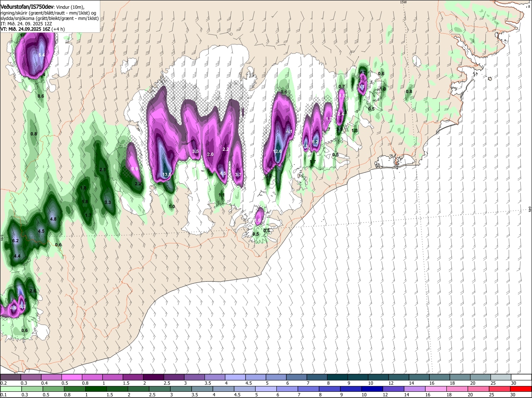The width and height of the screenshot is (532, 398).
Task: Click the 3.5 label under the upper legend
Action: pyautogui.click(x=208, y=383)
